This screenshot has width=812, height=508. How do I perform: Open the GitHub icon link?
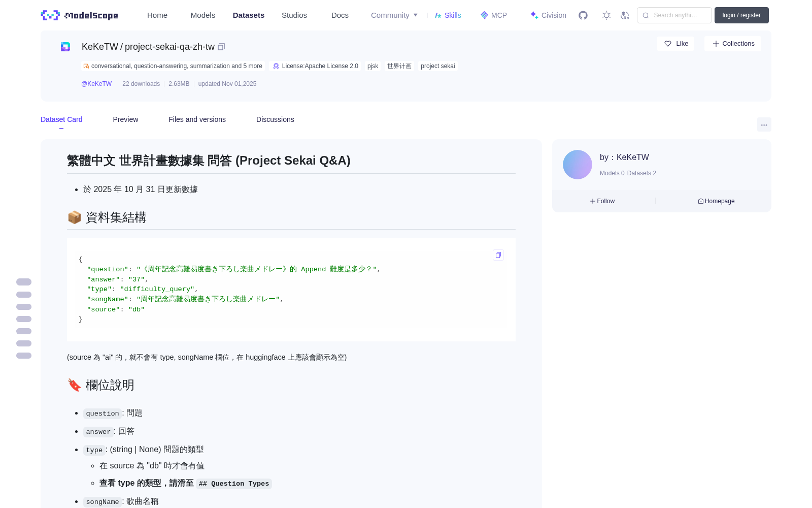[583, 15]
